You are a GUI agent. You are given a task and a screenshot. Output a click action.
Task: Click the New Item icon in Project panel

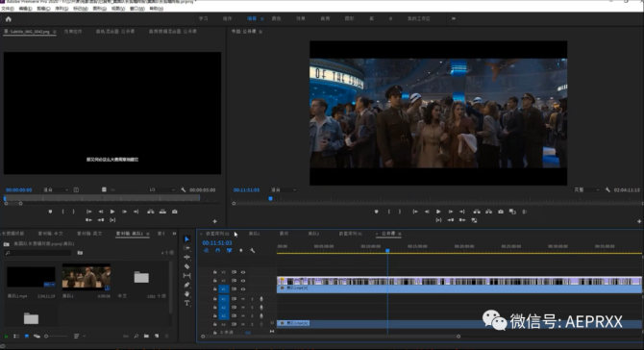pyautogui.click(x=157, y=336)
